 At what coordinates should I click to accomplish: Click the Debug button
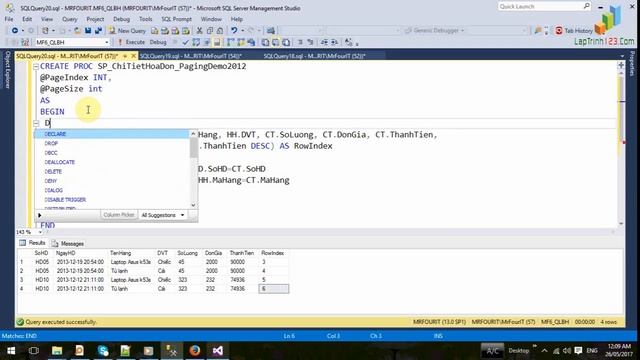158,42
